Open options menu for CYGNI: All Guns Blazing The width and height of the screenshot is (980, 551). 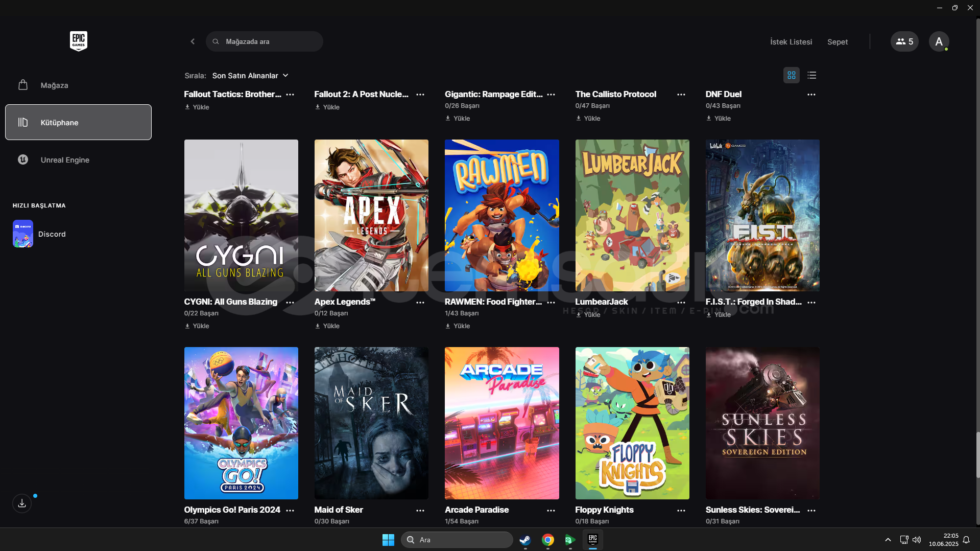(290, 302)
